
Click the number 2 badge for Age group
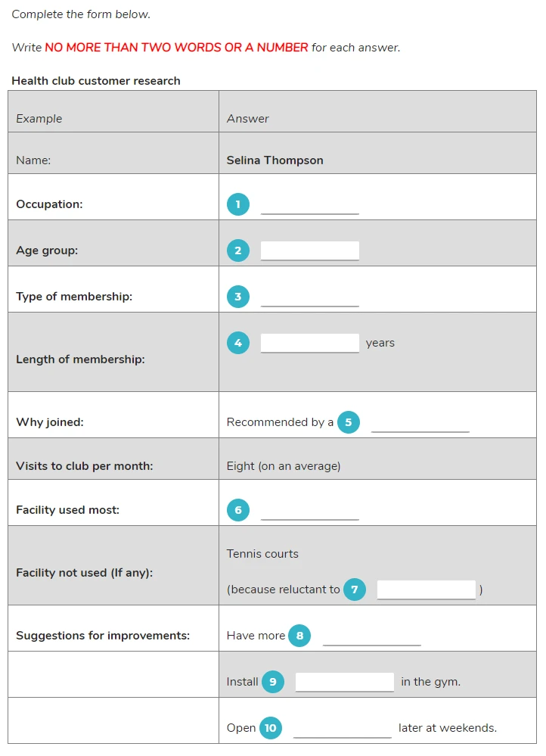click(x=238, y=250)
